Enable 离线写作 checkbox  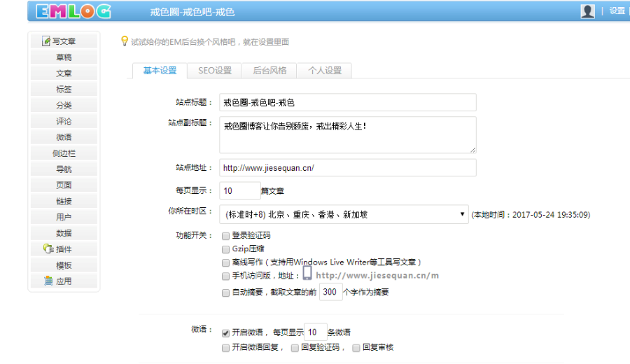coord(225,262)
